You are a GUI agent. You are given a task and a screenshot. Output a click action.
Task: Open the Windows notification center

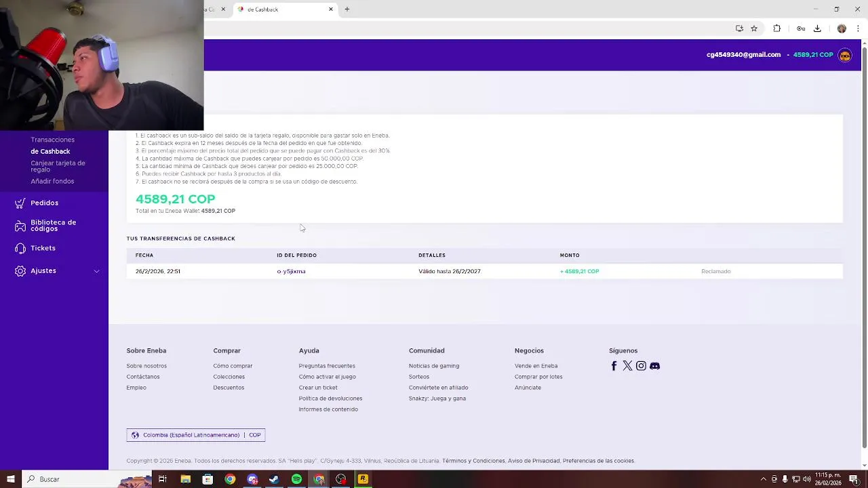(854, 479)
